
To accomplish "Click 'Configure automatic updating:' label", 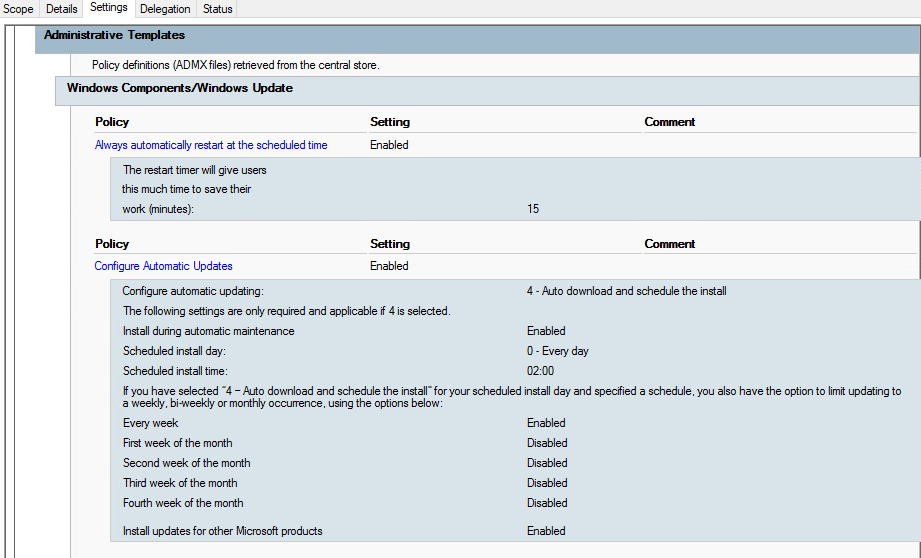I will click(193, 291).
